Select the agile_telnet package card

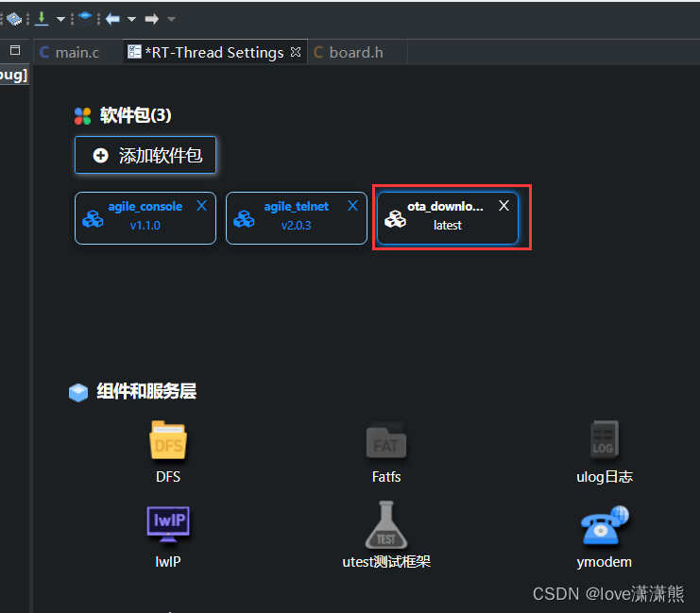(297, 218)
